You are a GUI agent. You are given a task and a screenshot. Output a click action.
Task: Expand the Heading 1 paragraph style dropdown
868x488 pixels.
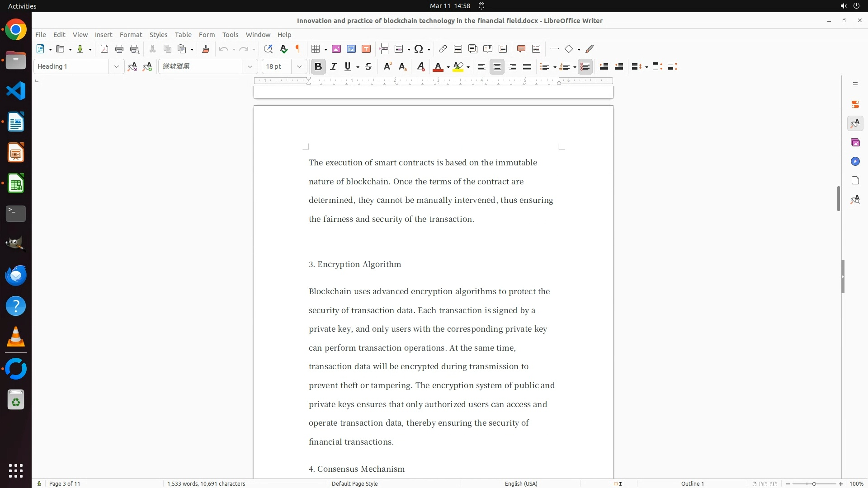tap(117, 66)
